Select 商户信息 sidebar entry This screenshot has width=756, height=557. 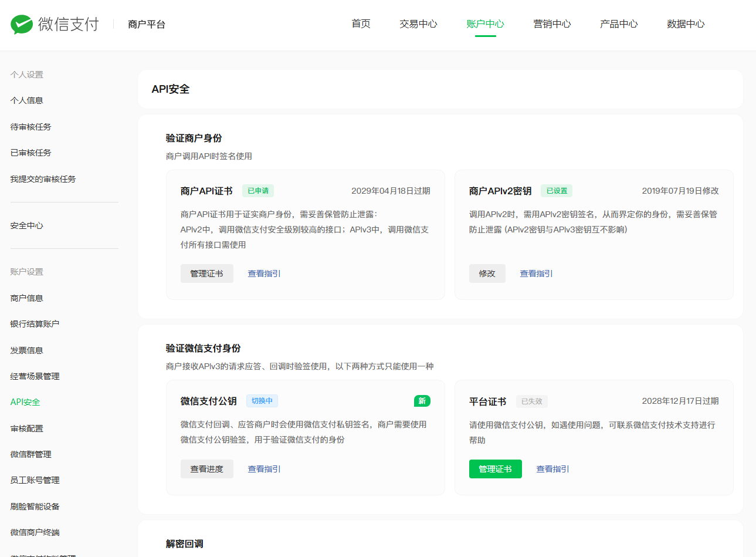[27, 298]
